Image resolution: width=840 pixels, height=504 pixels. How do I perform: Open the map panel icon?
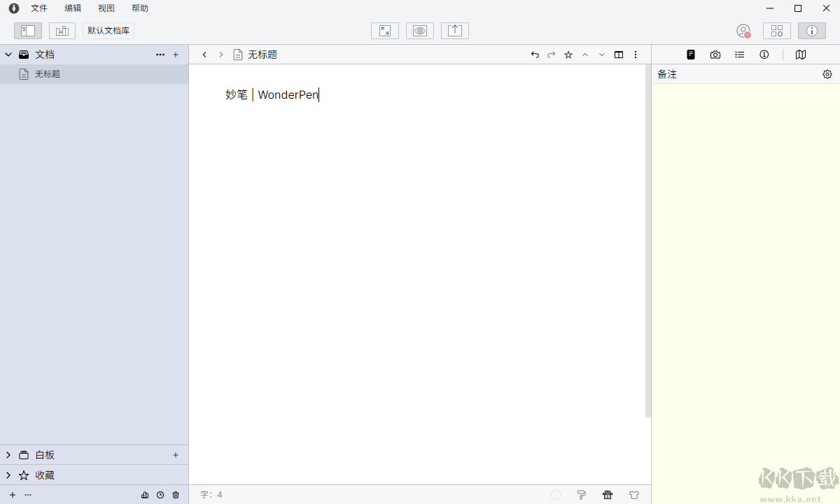pyautogui.click(x=801, y=55)
